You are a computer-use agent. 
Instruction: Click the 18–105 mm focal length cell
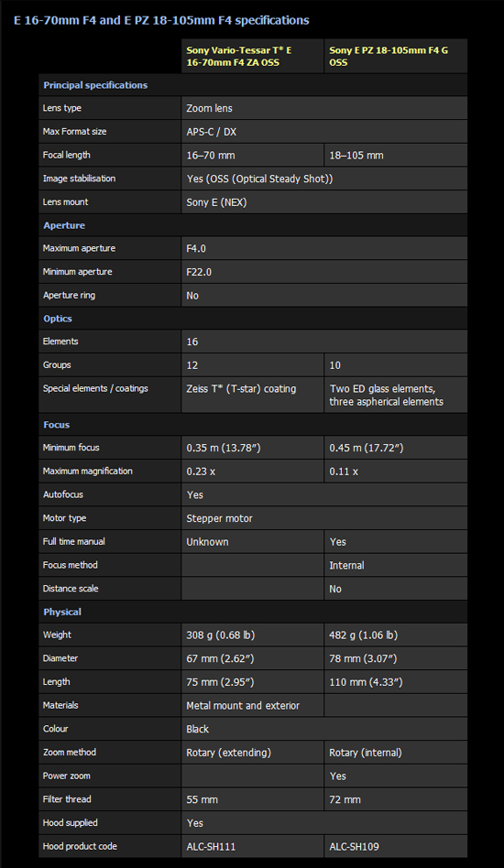click(396, 156)
